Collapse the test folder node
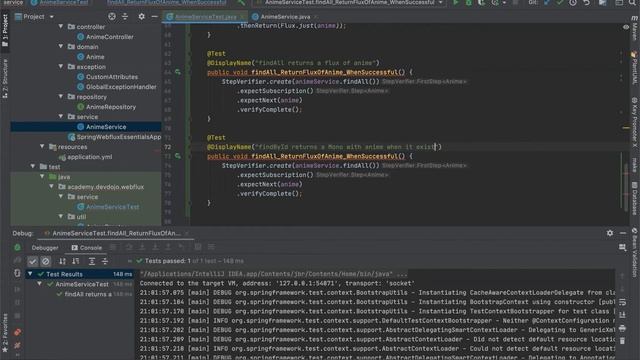This screenshot has height=360, width=640. 33,167
